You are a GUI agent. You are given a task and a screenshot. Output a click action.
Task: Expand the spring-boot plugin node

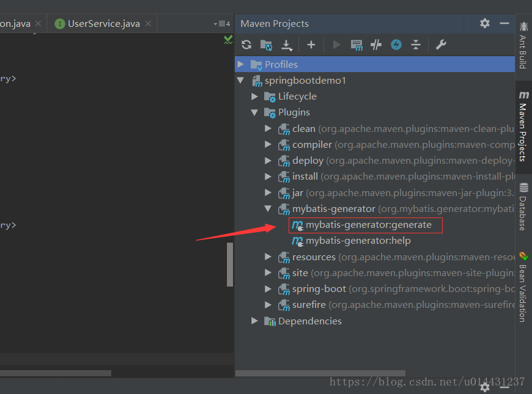pos(268,288)
